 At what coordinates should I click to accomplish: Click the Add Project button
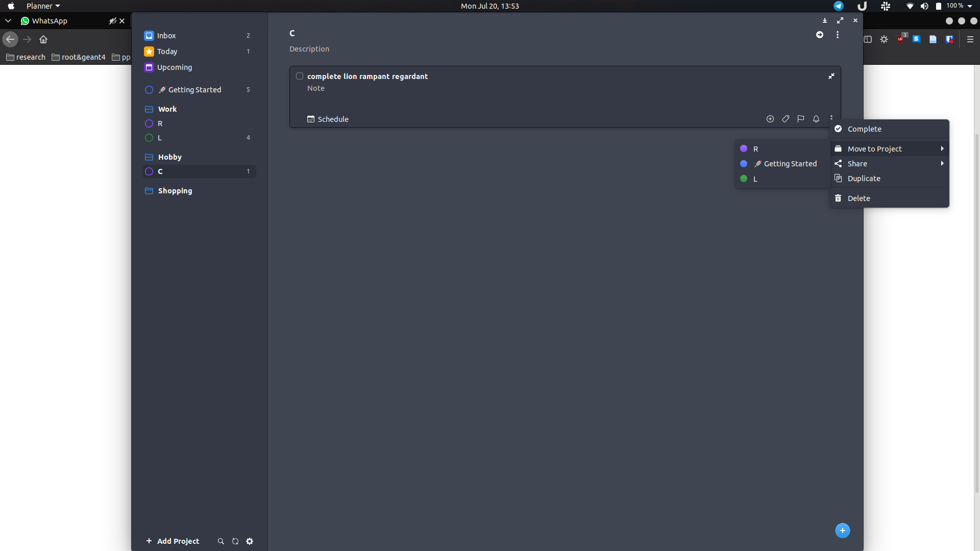click(173, 541)
